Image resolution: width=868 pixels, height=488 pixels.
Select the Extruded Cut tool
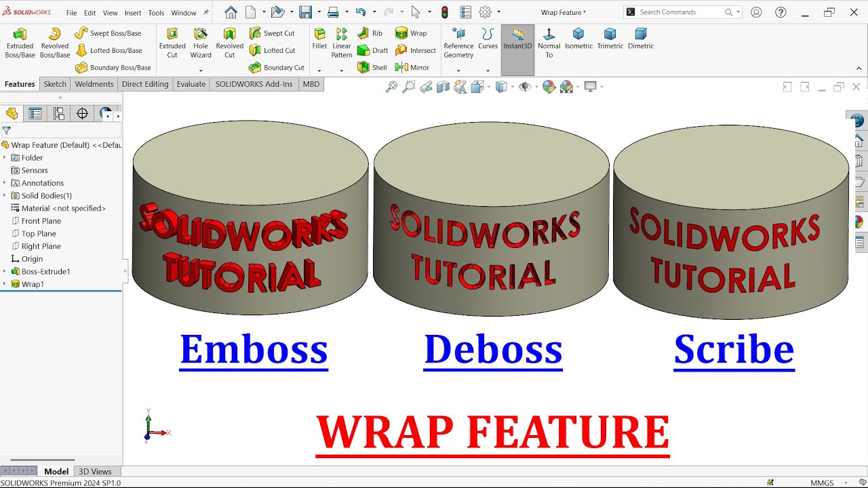point(172,43)
